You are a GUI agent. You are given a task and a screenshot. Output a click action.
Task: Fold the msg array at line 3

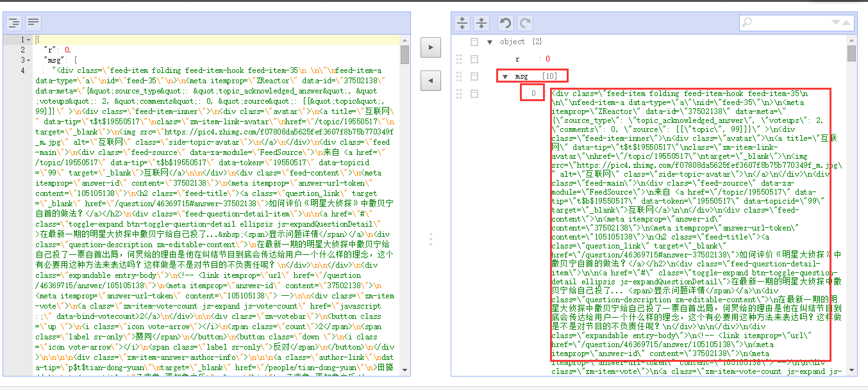pos(28,60)
